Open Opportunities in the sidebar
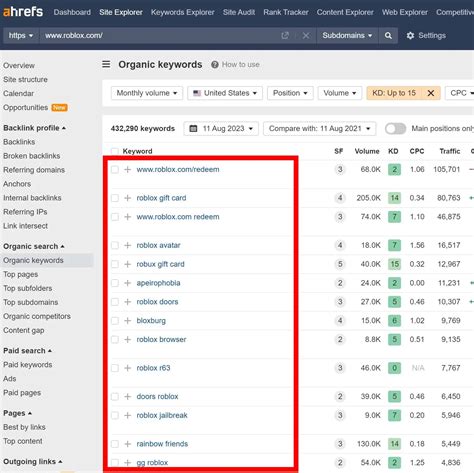The height and width of the screenshot is (473, 474). tap(26, 108)
